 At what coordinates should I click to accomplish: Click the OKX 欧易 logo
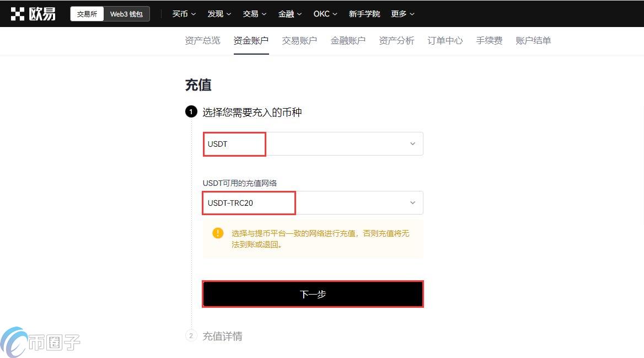click(33, 14)
